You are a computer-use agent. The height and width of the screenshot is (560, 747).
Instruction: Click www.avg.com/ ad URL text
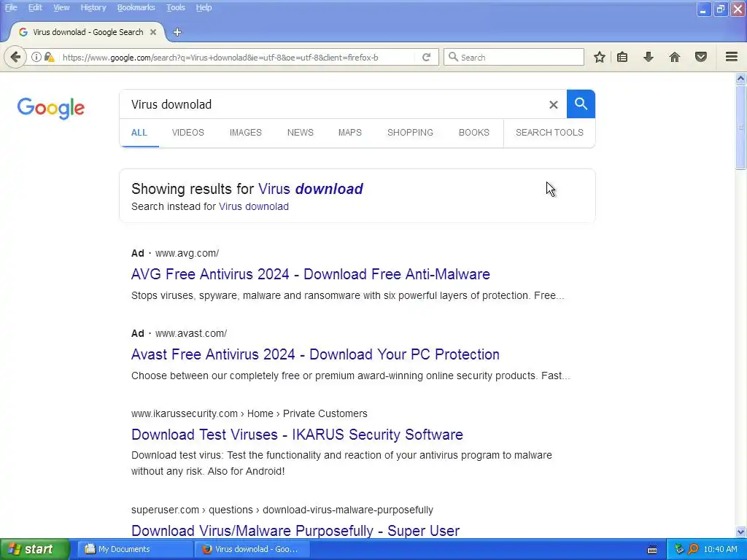pos(187,253)
